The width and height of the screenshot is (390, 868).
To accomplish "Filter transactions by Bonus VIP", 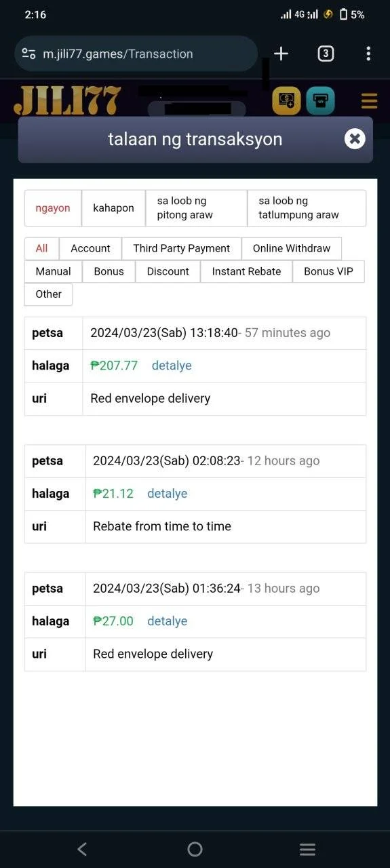I will click(x=328, y=271).
